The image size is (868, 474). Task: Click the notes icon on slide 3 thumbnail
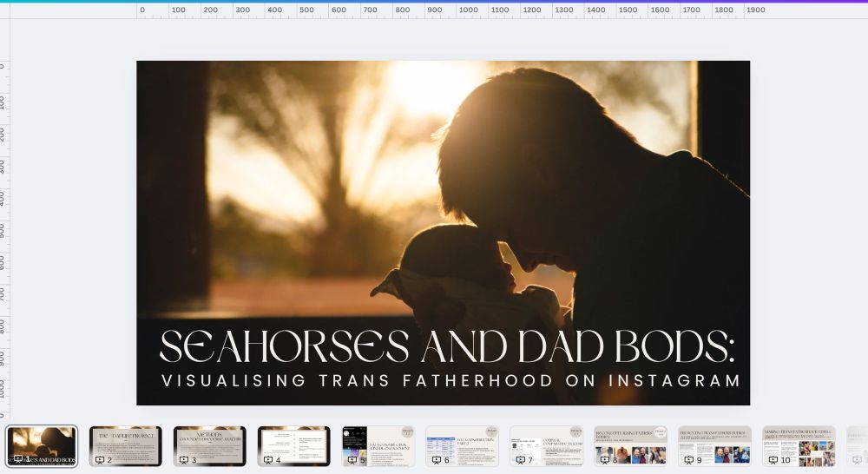(184, 459)
